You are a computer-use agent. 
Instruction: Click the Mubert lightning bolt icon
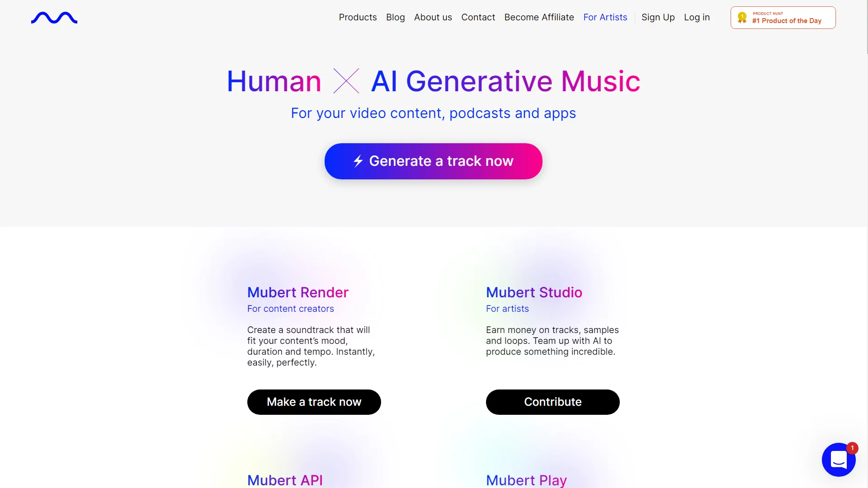[x=359, y=161]
